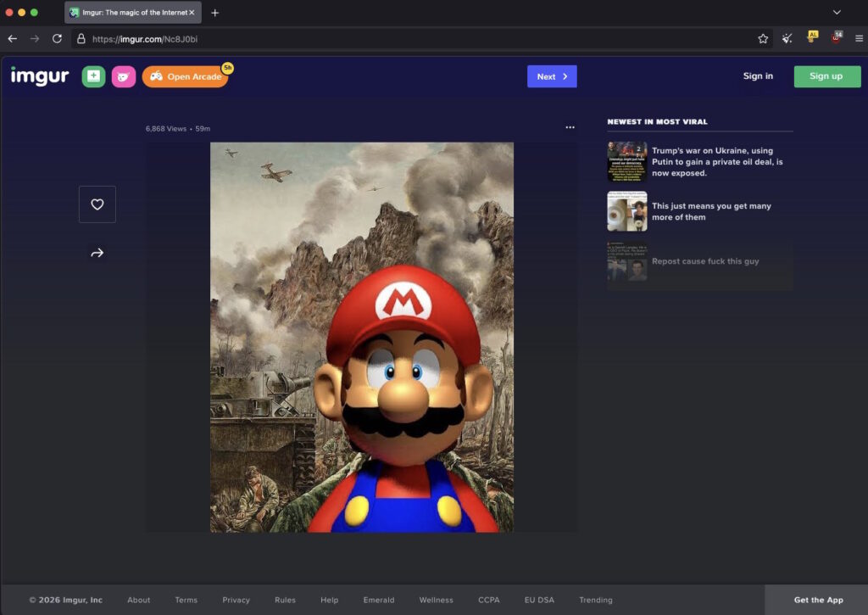Favorite the post with heart icon
Image resolution: width=868 pixels, height=615 pixels.
pyautogui.click(x=97, y=204)
